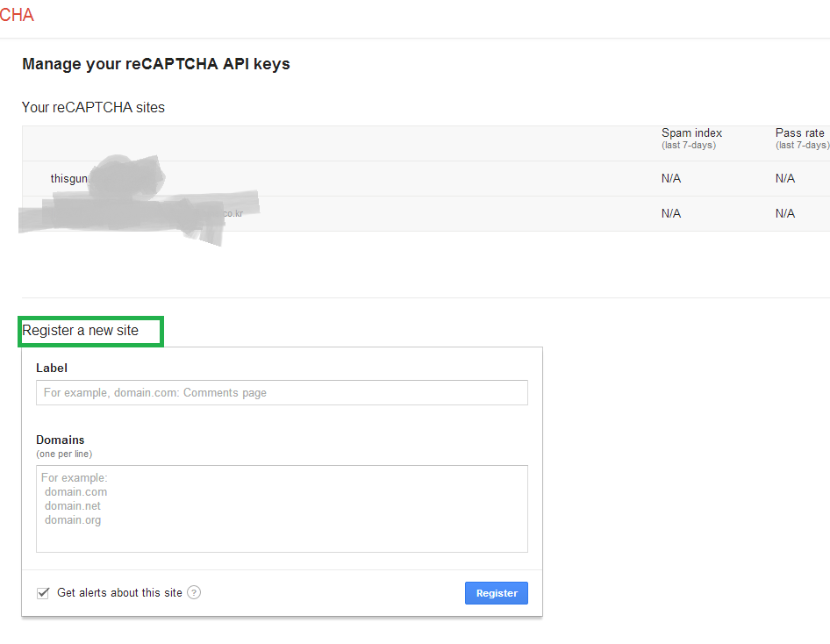
Task: Focus the Label input field
Action: (282, 392)
